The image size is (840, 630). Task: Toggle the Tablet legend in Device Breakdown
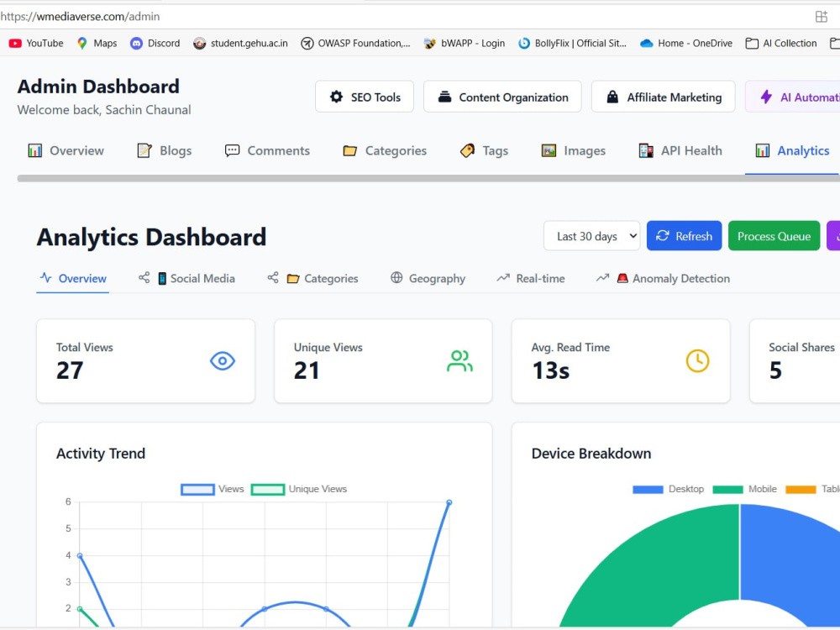[x=812, y=489]
